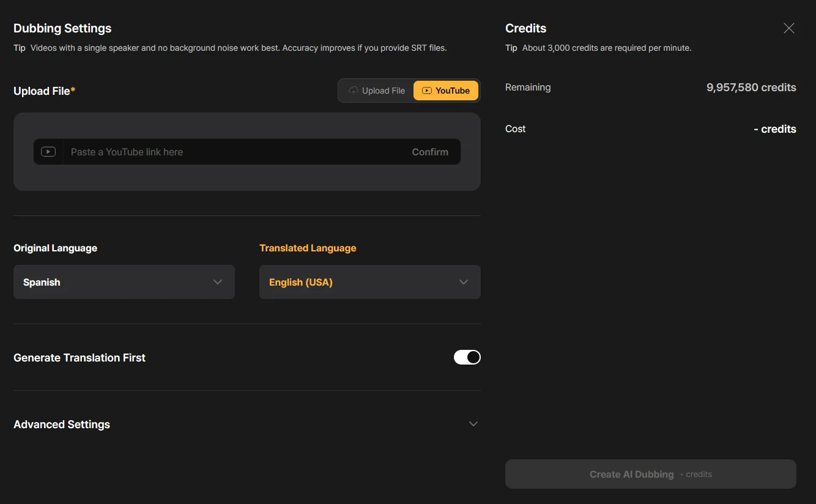Image resolution: width=816 pixels, height=504 pixels.
Task: Click the Generate Translation First label
Action: point(80,358)
